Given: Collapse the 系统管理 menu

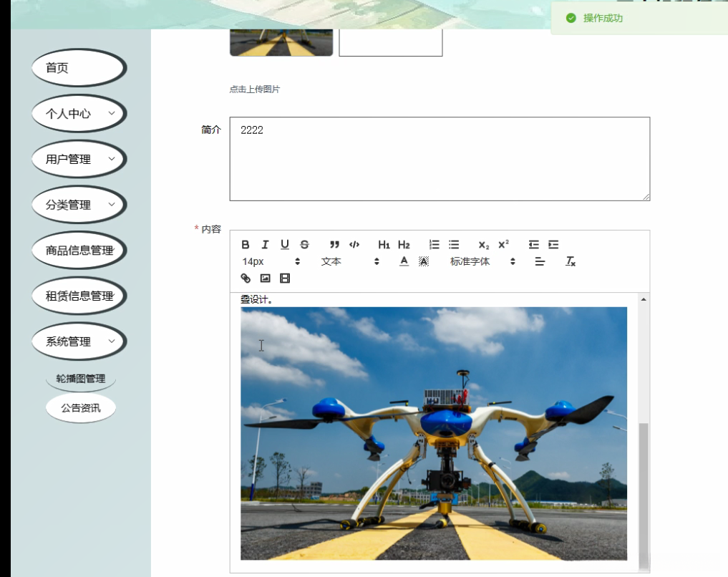Looking at the screenshot, I should (79, 341).
